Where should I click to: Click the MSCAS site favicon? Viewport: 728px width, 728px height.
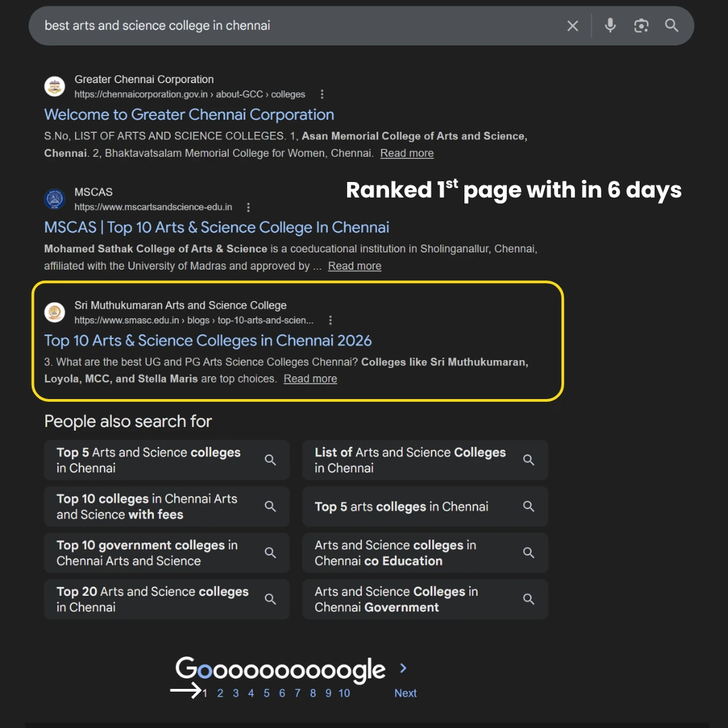pos(55,200)
